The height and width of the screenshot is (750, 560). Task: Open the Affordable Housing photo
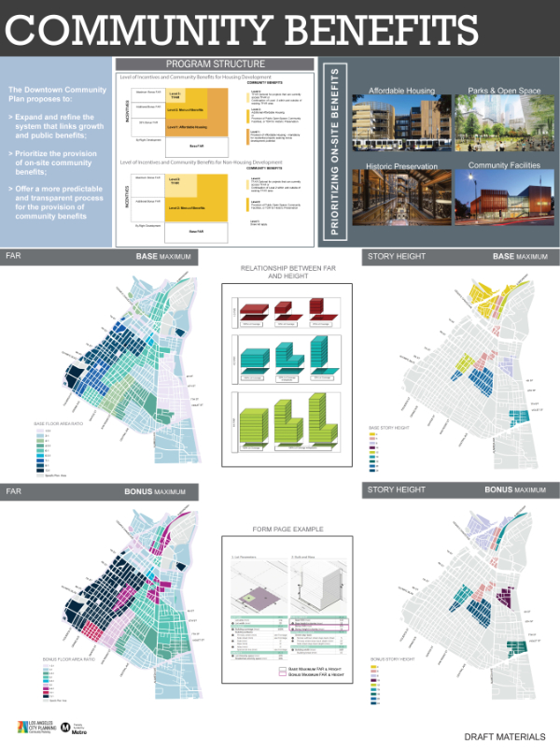point(401,123)
